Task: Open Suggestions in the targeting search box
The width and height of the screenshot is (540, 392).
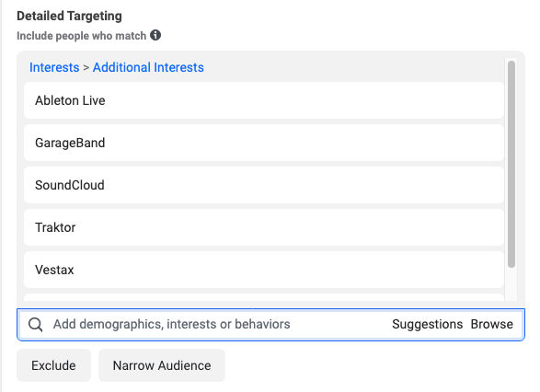Action: (x=428, y=325)
